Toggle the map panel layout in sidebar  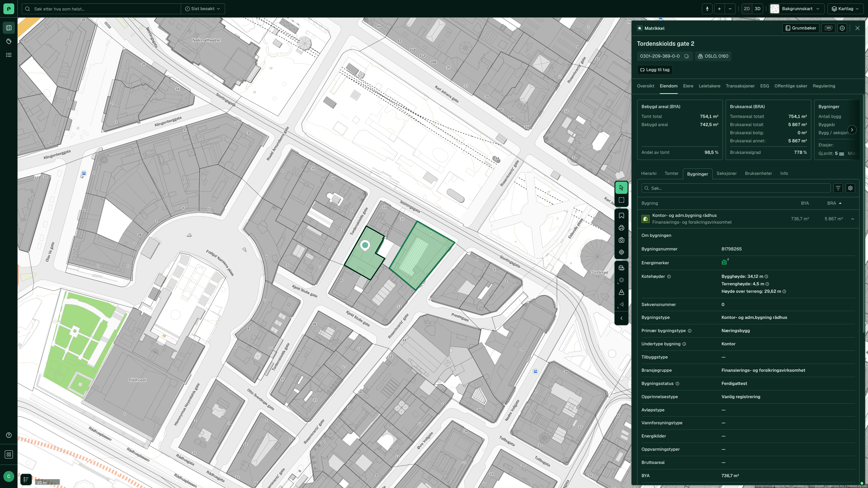9,28
